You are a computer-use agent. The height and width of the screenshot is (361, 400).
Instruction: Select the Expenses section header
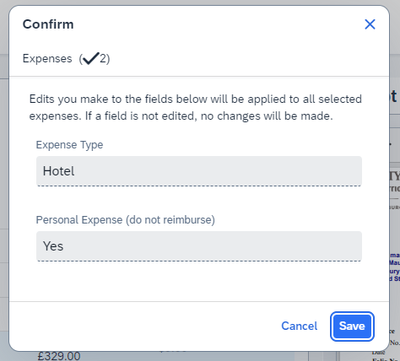66,59
